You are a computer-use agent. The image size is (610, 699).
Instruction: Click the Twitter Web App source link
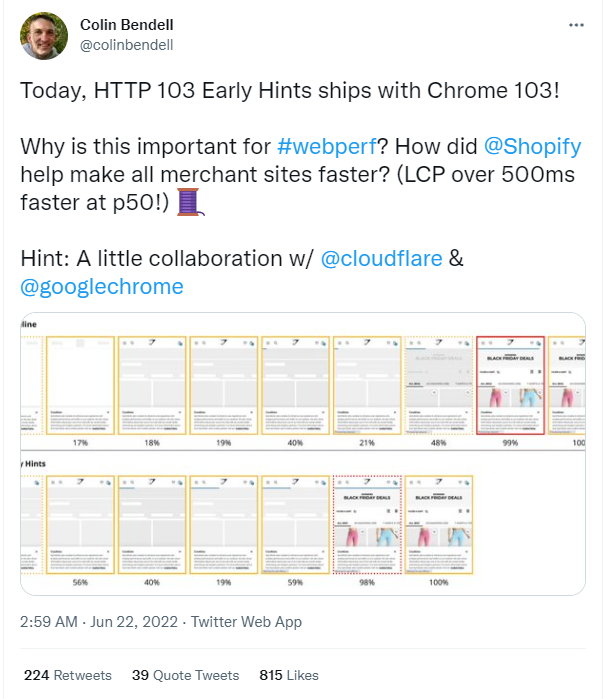[246, 622]
